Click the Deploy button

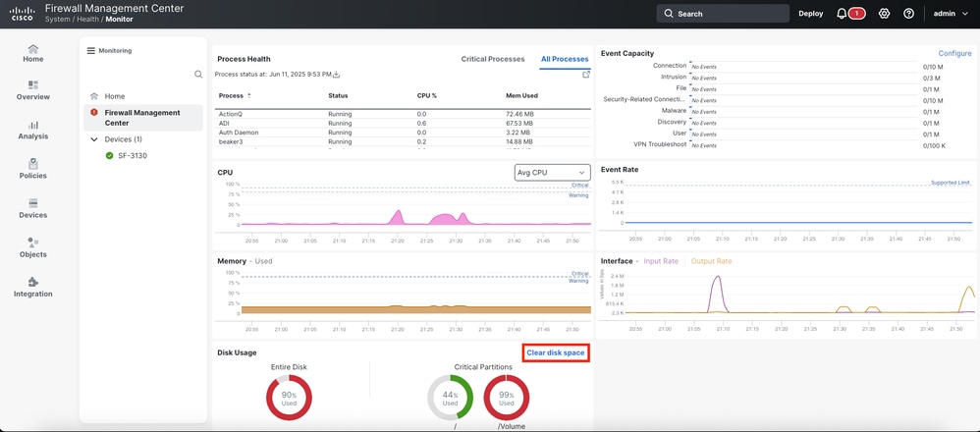click(x=811, y=14)
